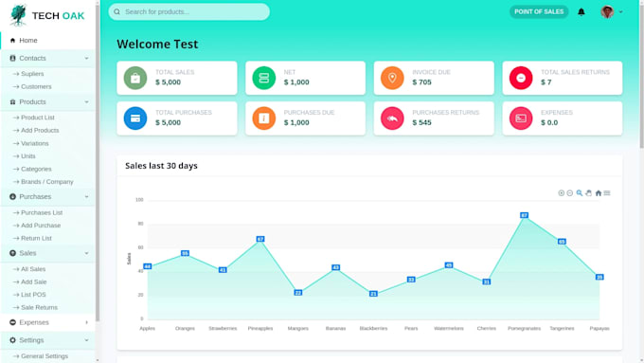Viewport: 644px width, 363px height.
Task: Click the Invoice Due pin icon
Action: (392, 78)
